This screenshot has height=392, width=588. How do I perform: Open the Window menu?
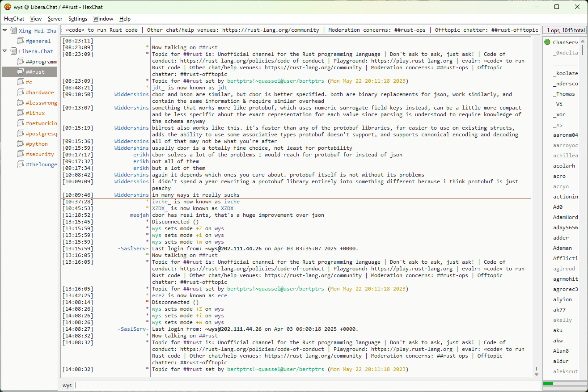tap(103, 19)
